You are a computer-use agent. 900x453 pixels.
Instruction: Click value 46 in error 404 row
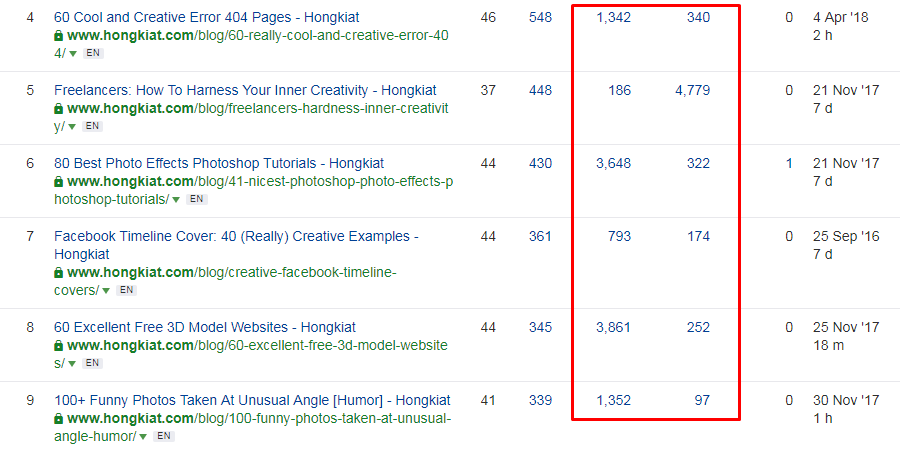488,17
